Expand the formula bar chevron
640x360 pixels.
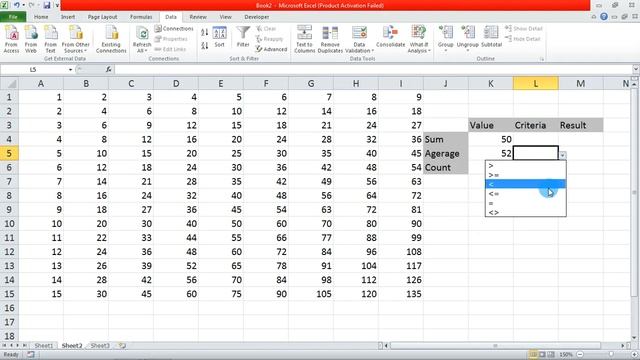pyautogui.click(x=635, y=69)
